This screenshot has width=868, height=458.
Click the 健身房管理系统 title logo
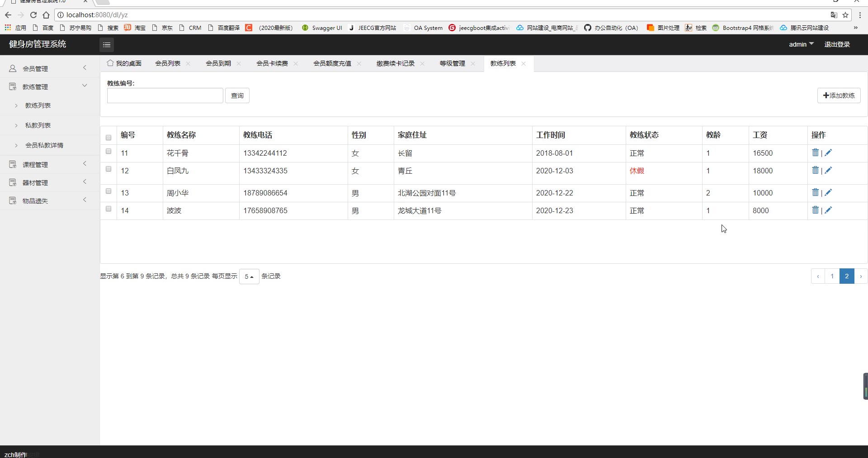[38, 44]
